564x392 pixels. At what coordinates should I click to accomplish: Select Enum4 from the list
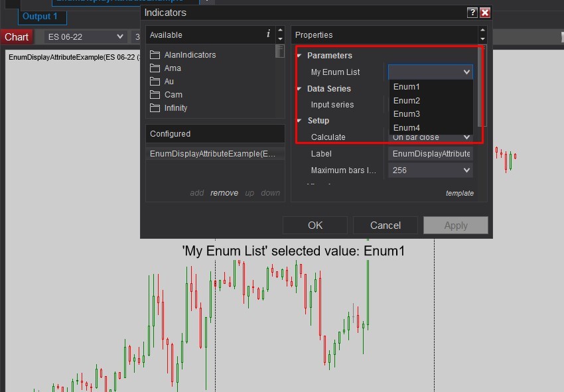tap(431, 127)
